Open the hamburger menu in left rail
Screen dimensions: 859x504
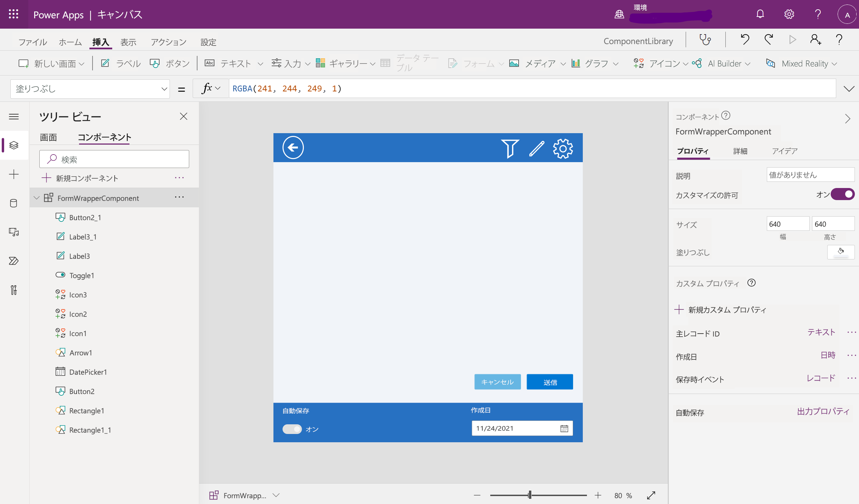[x=14, y=117]
